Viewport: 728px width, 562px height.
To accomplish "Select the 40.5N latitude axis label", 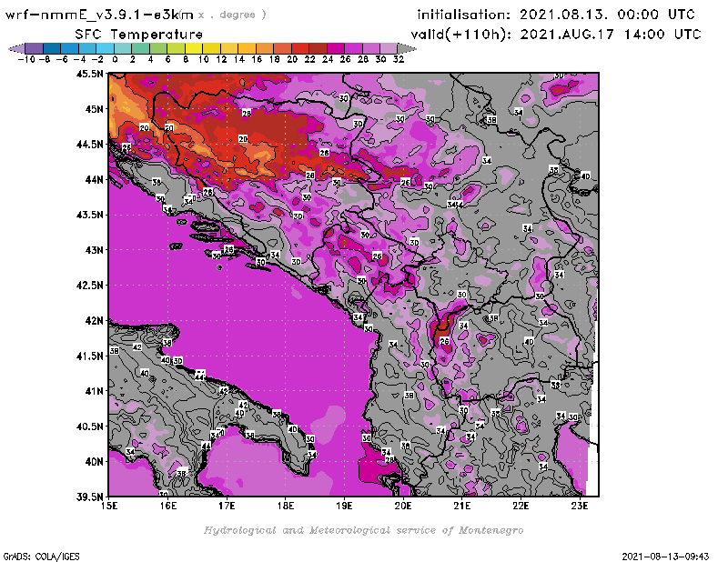I will coord(89,427).
